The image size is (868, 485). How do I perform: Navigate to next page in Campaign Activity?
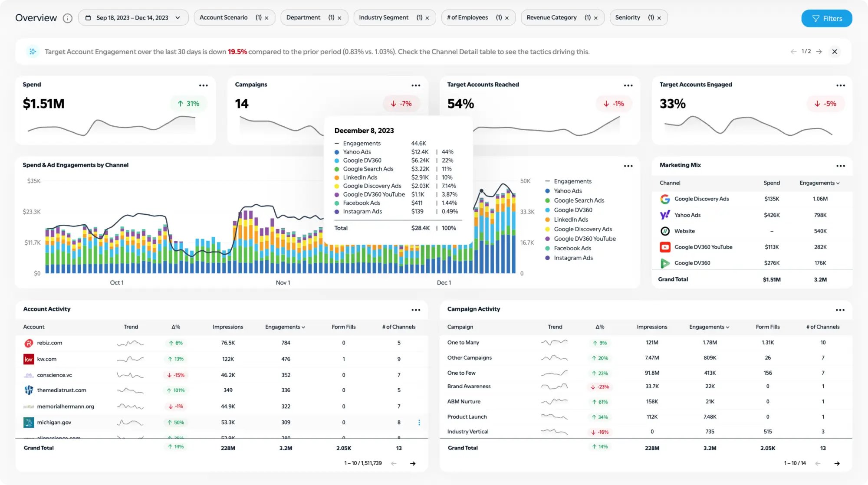(838, 463)
